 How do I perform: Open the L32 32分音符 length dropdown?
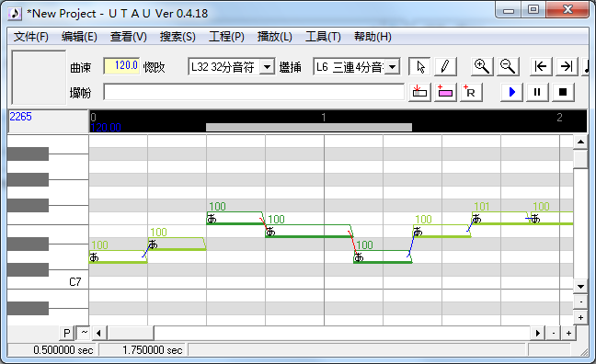pos(268,67)
